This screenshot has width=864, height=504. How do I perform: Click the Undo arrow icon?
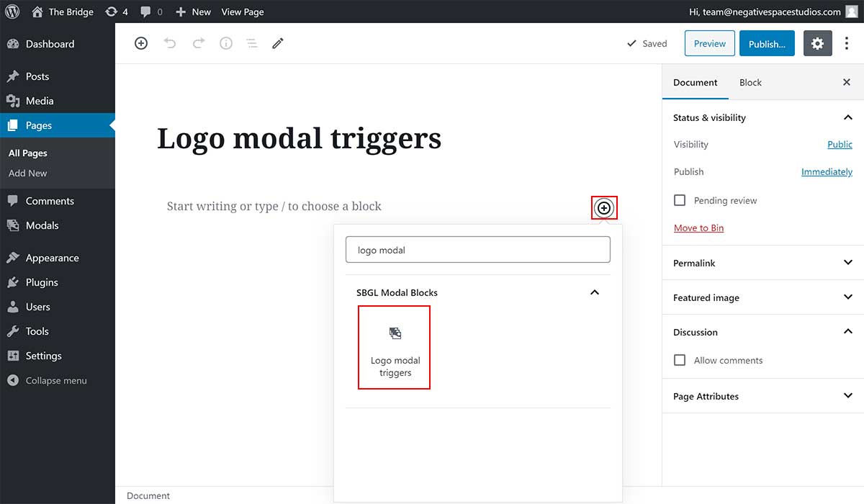pyautogui.click(x=170, y=43)
